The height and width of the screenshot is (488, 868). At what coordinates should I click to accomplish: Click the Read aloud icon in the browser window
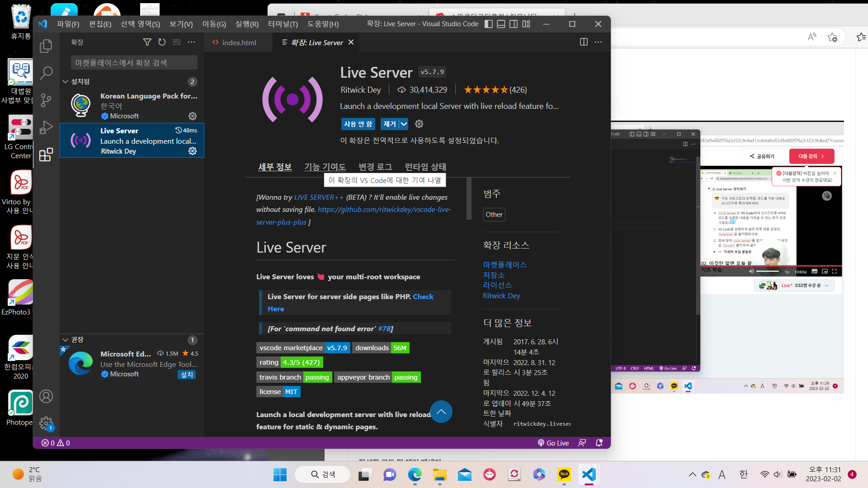click(812, 37)
